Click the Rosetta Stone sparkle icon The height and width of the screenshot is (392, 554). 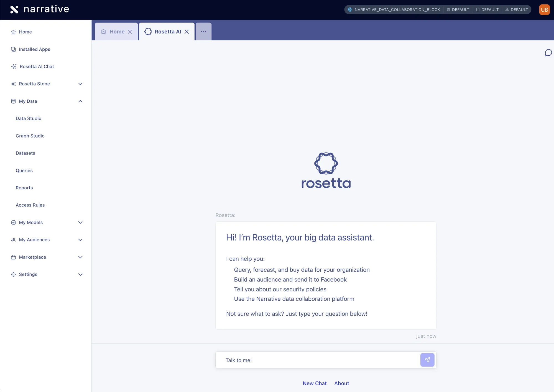click(x=13, y=84)
